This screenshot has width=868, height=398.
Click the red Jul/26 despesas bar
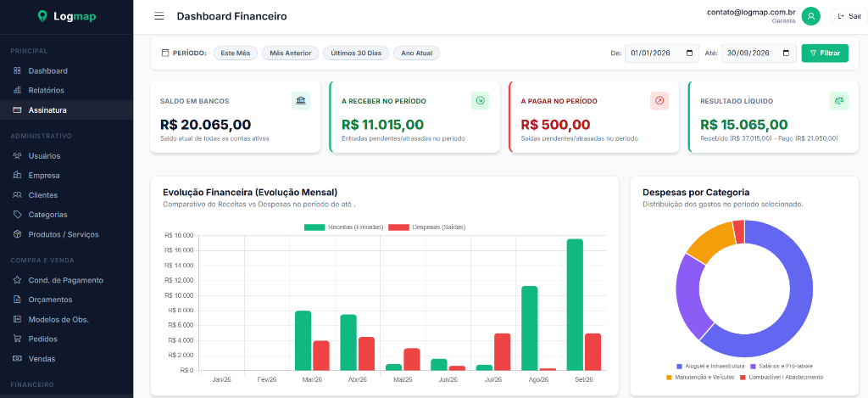(502, 351)
